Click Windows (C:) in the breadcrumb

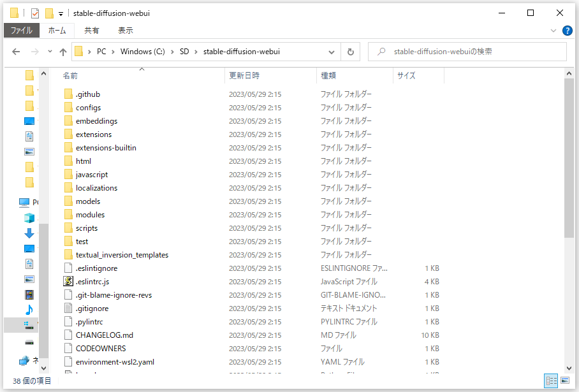[143, 52]
